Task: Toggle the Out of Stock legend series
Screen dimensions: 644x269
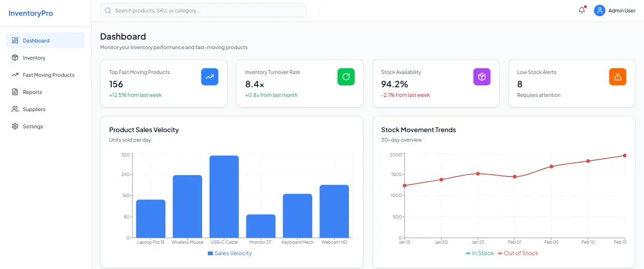Action: (x=518, y=253)
